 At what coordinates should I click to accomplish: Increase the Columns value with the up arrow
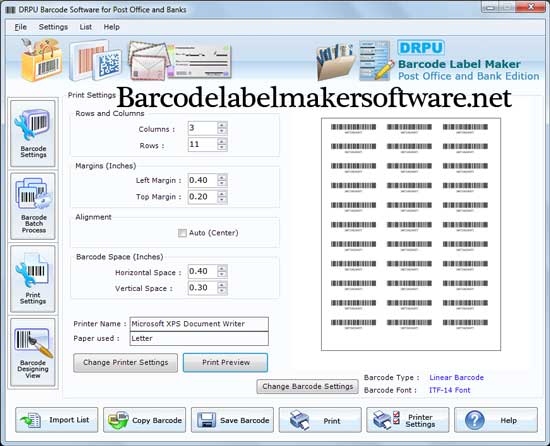pyautogui.click(x=222, y=125)
